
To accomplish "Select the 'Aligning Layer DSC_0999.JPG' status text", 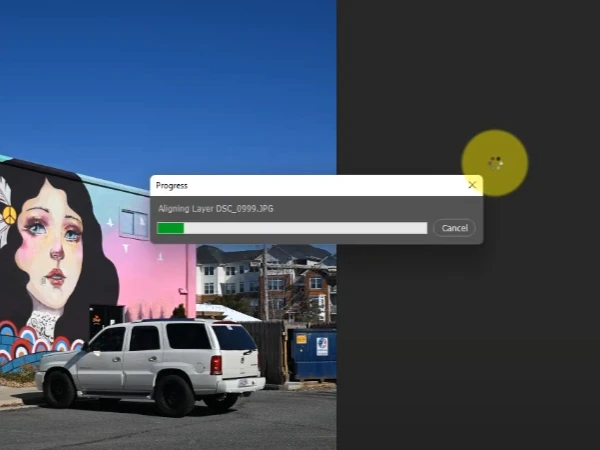I will [216, 209].
